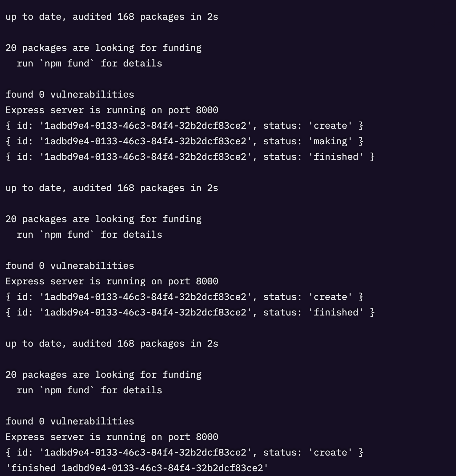This screenshot has height=476, width=456.
Task: Select the second "Express server is running" line
Action: click(x=112, y=281)
